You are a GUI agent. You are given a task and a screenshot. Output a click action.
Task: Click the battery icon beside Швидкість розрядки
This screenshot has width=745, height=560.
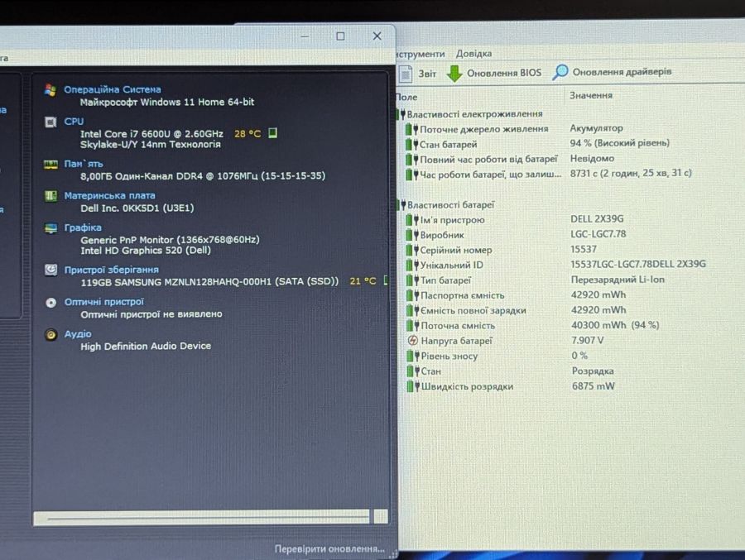(x=413, y=386)
